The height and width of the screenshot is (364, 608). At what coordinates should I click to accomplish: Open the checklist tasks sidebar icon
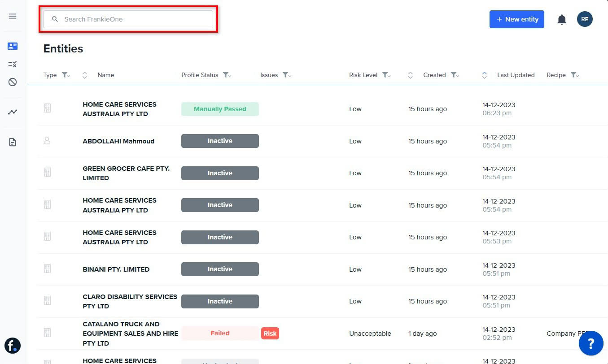pos(13,64)
